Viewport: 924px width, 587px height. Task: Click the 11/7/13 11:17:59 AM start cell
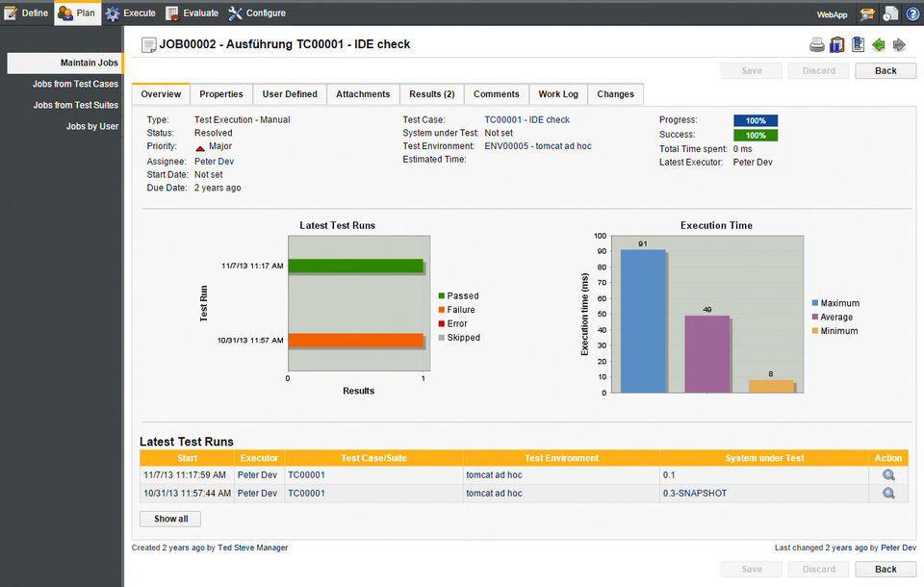point(185,475)
